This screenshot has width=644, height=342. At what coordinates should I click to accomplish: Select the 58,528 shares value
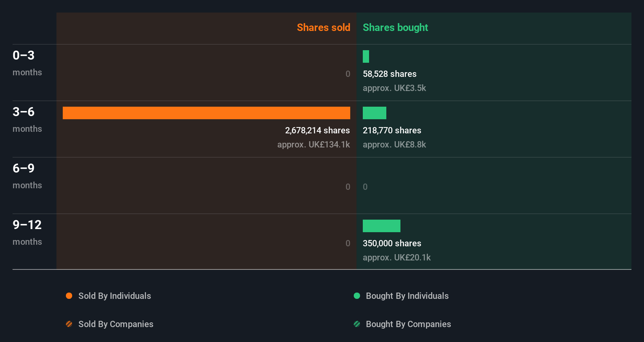389,74
